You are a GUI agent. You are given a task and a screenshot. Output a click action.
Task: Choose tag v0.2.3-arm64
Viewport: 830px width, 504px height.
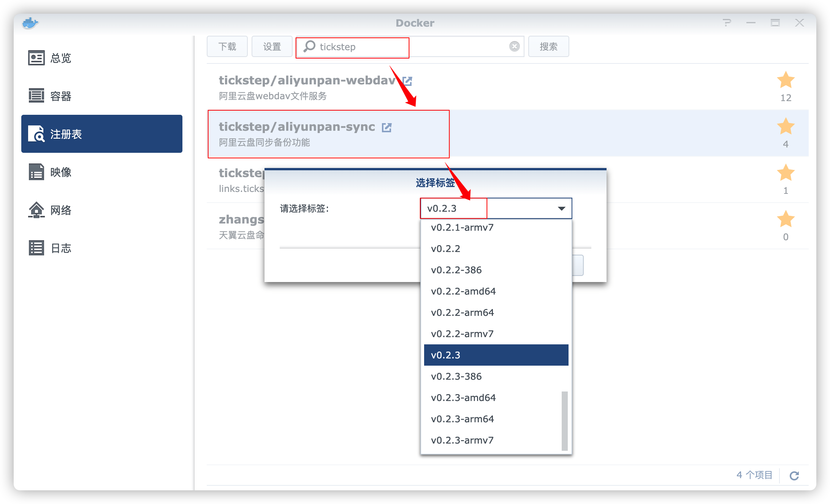pos(492,419)
